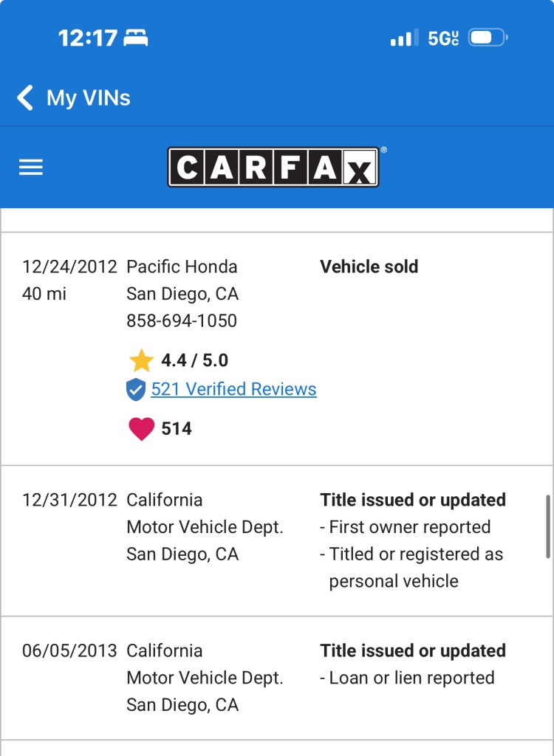
Task: Go back to My VINs
Action: coord(88,97)
